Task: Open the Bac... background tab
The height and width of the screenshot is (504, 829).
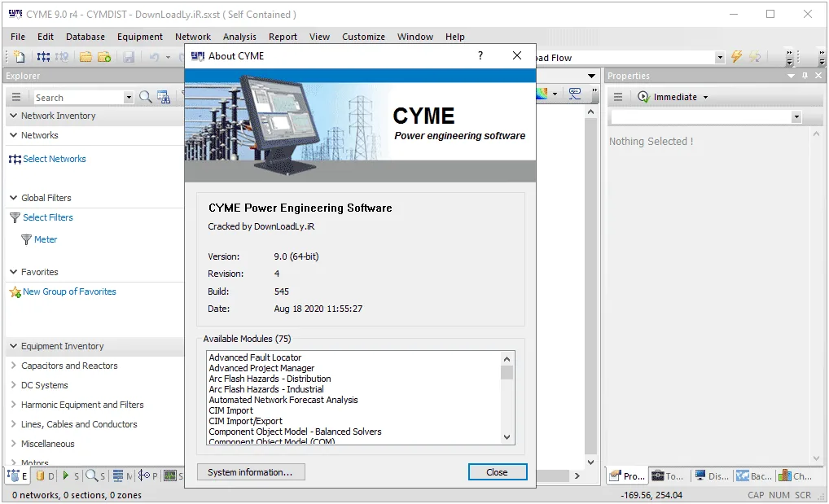Action: click(754, 476)
